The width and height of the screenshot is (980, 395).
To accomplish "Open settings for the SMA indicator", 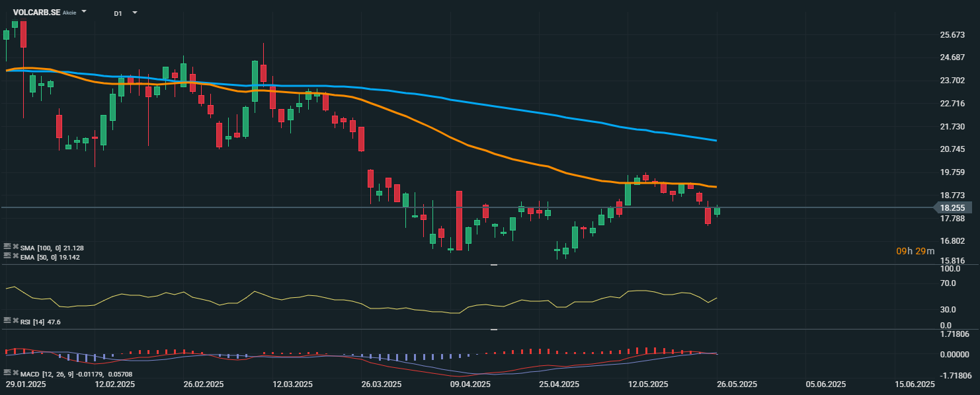I will tap(7, 246).
